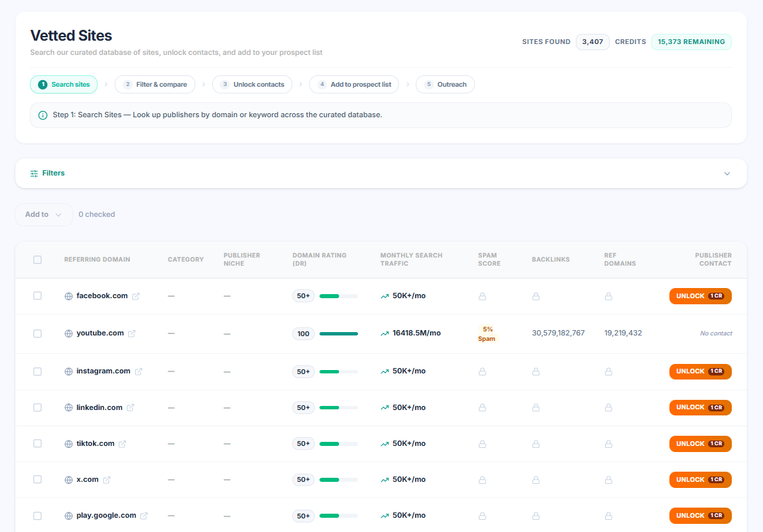Click the 19,219,432 ref domains value
This screenshot has height=532, width=763.
click(x=623, y=333)
